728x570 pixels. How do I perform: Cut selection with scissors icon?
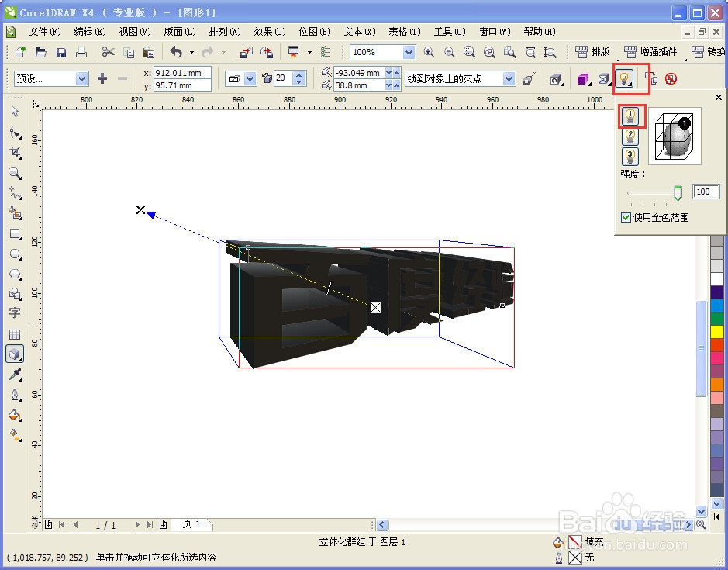[x=109, y=52]
